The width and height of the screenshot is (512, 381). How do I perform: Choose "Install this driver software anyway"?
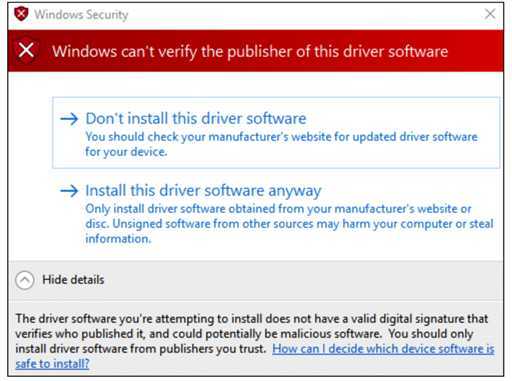pyautogui.click(x=276, y=214)
